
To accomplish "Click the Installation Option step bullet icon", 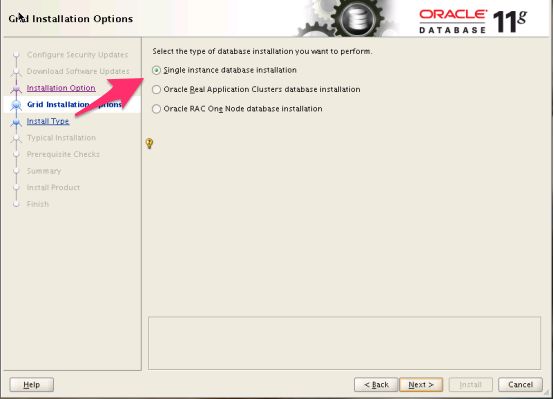I will pyautogui.click(x=16, y=88).
